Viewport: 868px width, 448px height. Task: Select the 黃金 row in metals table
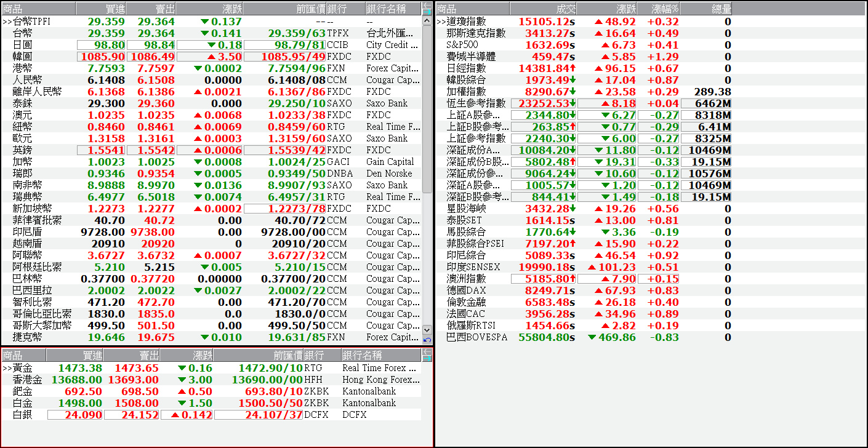pos(211,368)
